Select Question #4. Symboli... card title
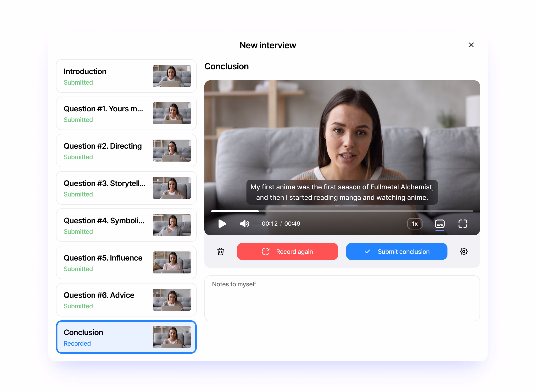536x392 pixels. [x=104, y=221]
